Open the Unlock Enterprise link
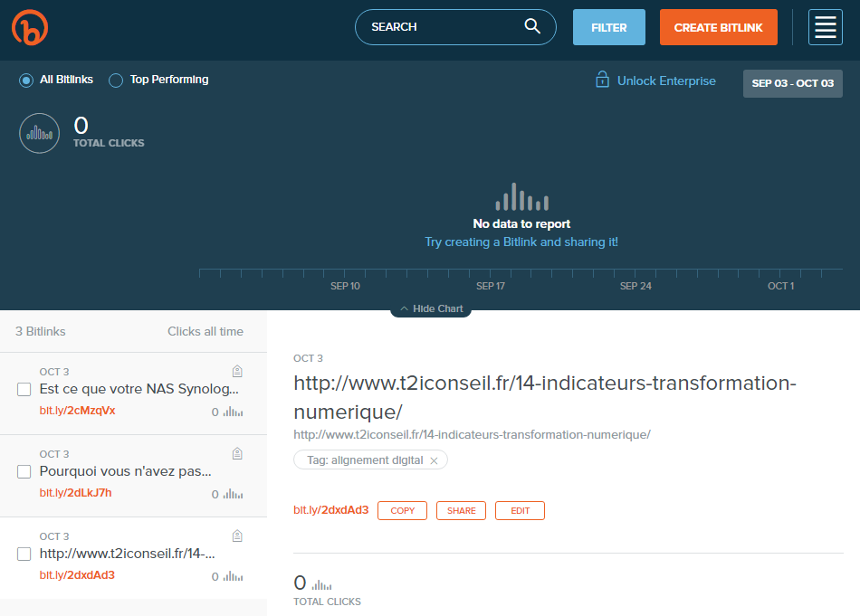860x616 pixels. point(666,81)
